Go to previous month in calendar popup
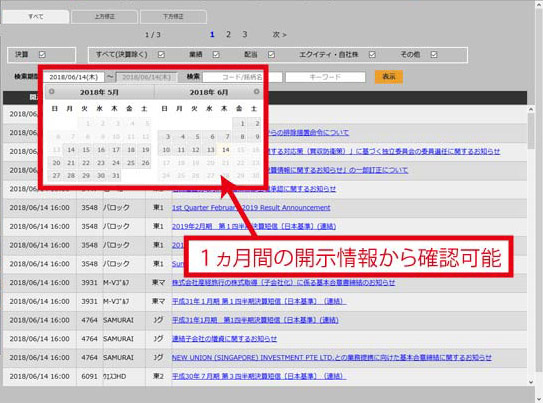Viewport: 543px width, 403px height. (52, 92)
